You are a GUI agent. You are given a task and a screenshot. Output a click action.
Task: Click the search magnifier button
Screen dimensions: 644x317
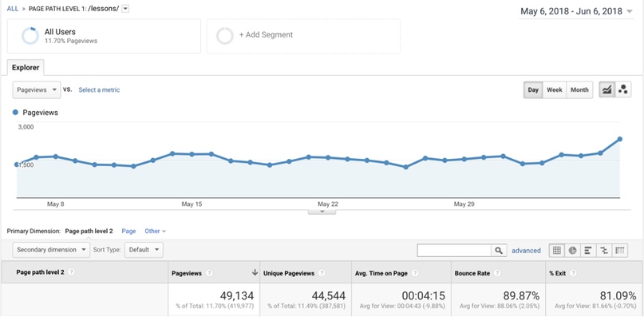point(498,250)
